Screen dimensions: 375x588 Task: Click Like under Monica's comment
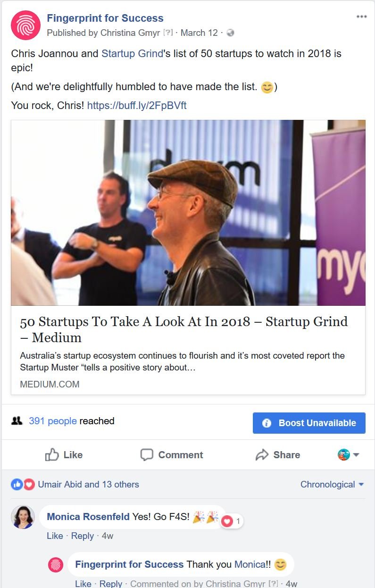point(55,536)
